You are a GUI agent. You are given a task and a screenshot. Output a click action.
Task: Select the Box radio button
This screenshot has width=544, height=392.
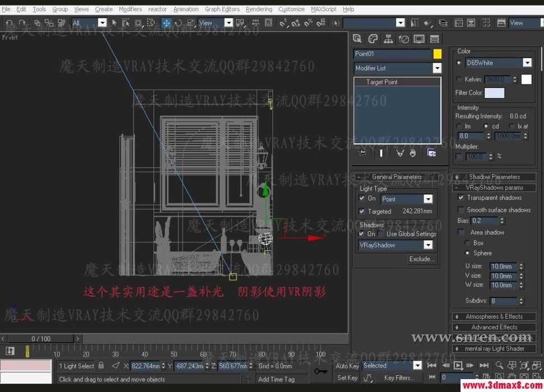click(467, 243)
